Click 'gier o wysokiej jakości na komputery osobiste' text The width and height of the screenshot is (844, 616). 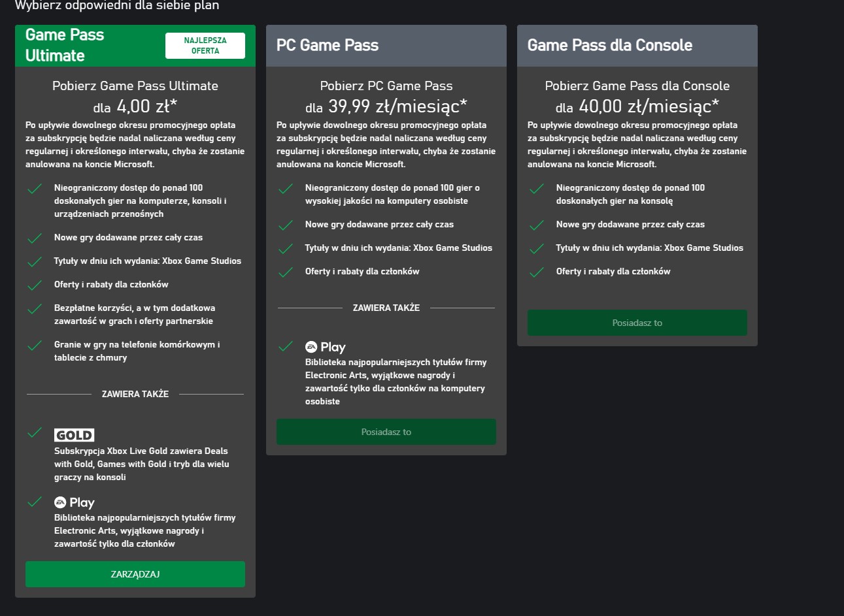click(x=392, y=195)
